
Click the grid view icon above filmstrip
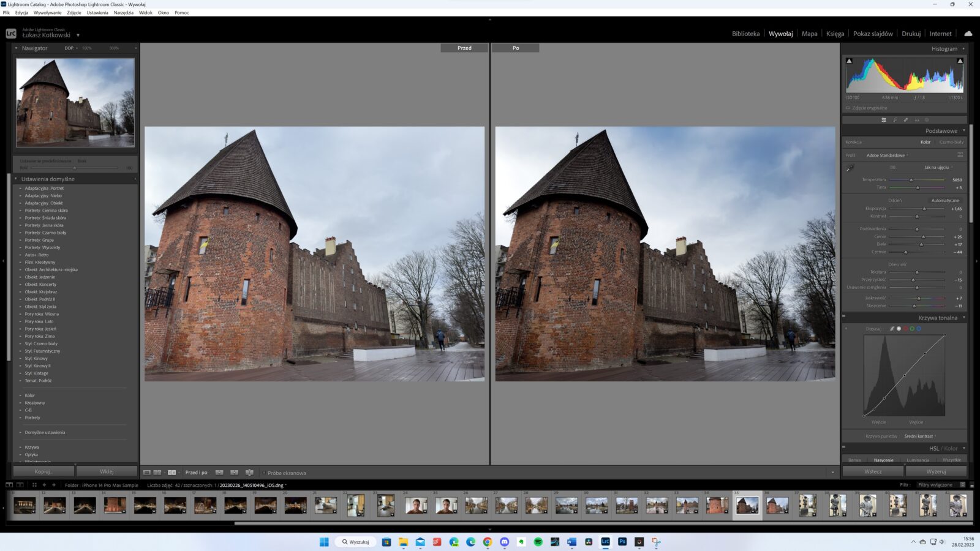click(x=34, y=485)
